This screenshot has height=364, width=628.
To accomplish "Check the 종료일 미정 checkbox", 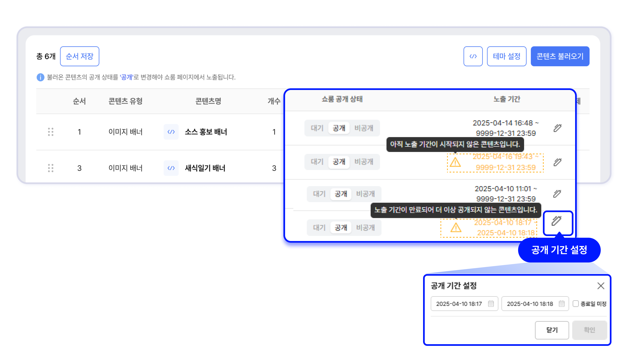I will pos(575,304).
